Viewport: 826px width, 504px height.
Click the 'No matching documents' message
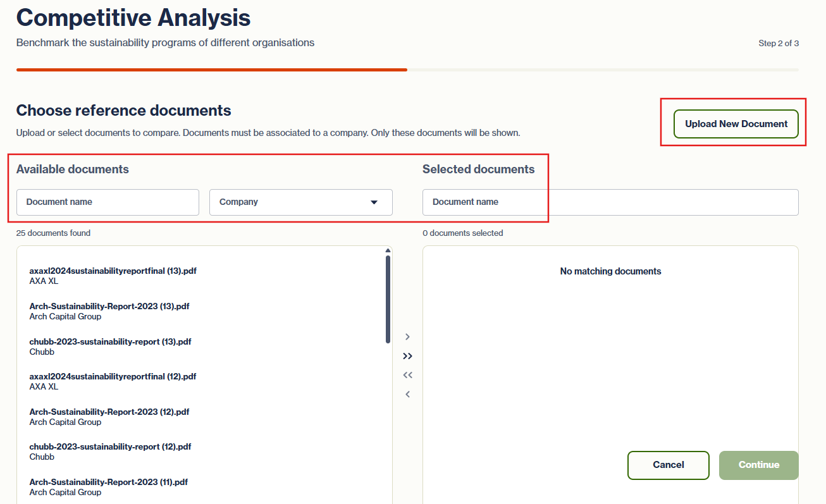point(610,271)
